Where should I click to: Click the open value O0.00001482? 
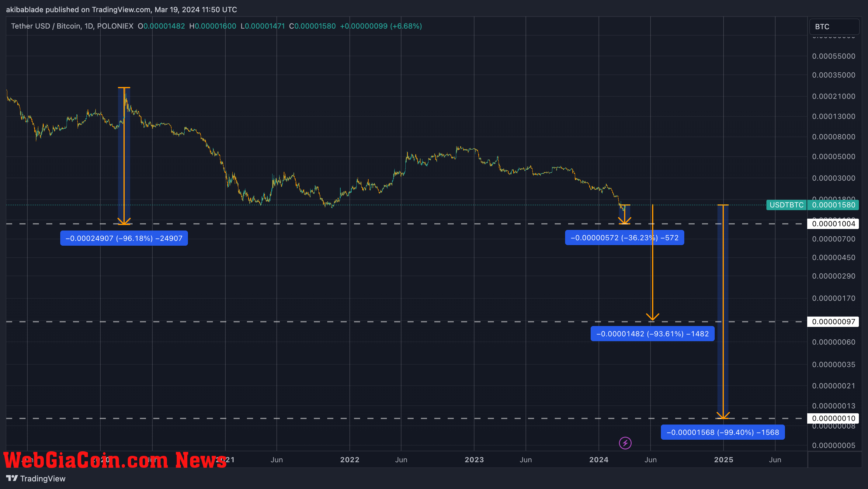(161, 26)
